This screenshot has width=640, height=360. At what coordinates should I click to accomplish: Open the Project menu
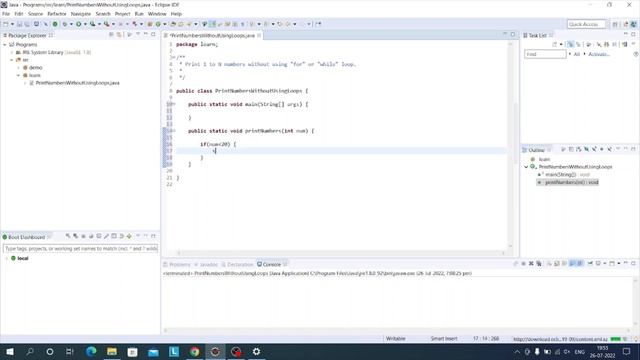[x=122, y=14]
